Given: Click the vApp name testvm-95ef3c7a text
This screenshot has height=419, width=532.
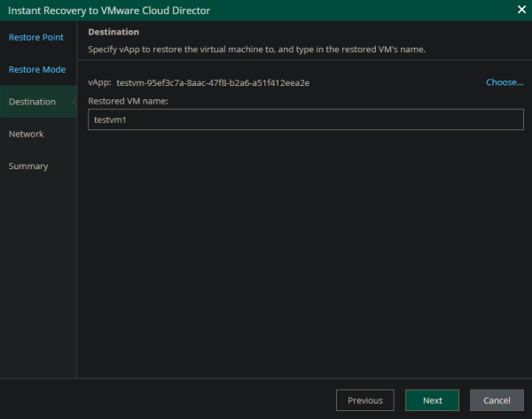Looking at the screenshot, I should click(213, 83).
